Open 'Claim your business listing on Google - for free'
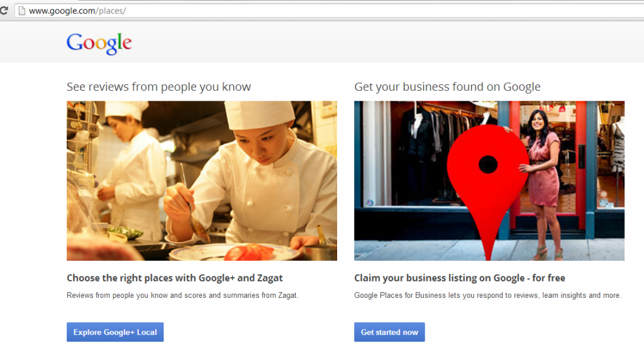Viewport: 644px width, 364px height. [x=459, y=278]
